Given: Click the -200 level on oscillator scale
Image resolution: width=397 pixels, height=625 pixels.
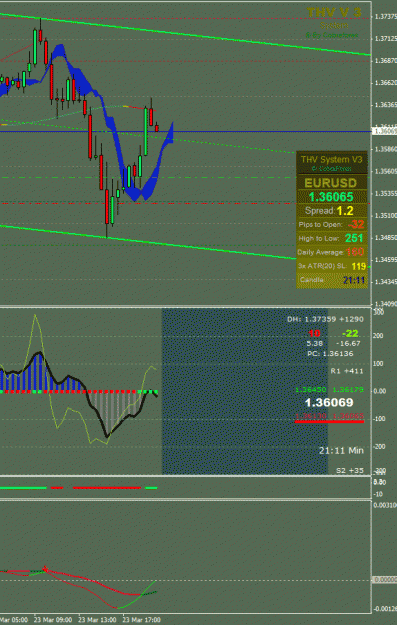Looking at the screenshot, I should pos(379,446).
